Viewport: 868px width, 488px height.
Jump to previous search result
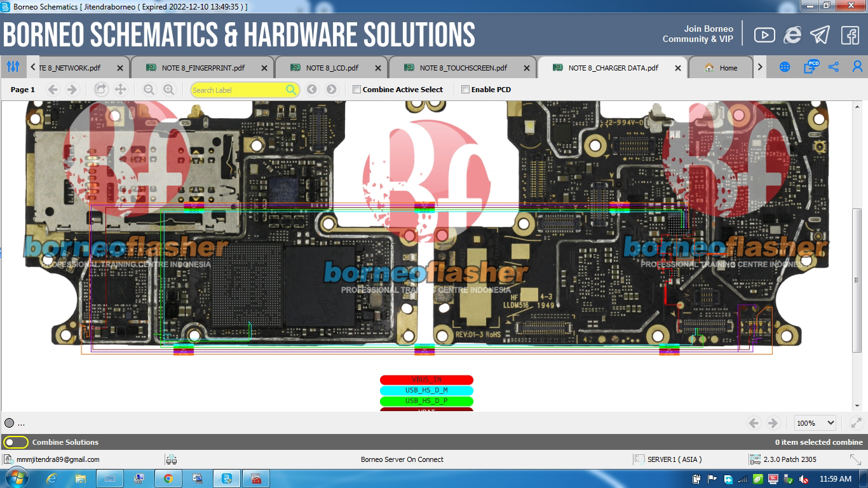(311, 90)
